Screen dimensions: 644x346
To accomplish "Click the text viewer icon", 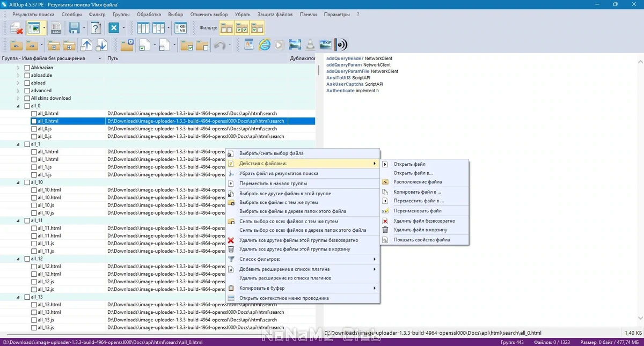I will pos(248,45).
